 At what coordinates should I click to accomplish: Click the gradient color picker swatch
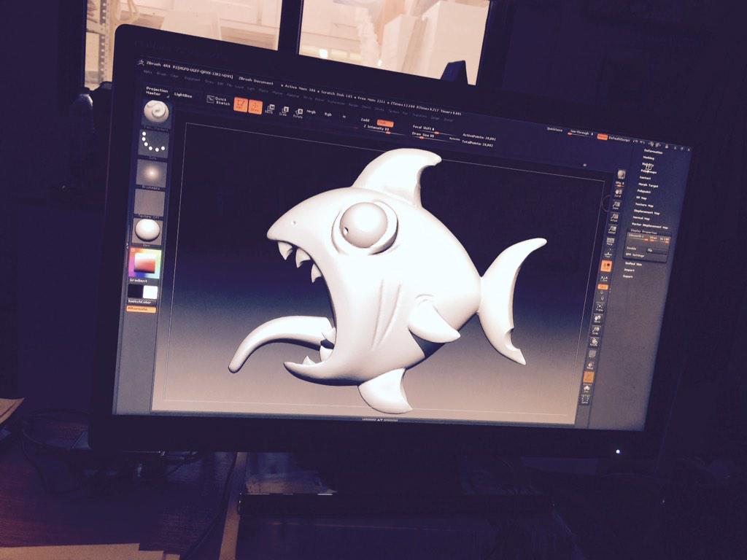click(145, 262)
